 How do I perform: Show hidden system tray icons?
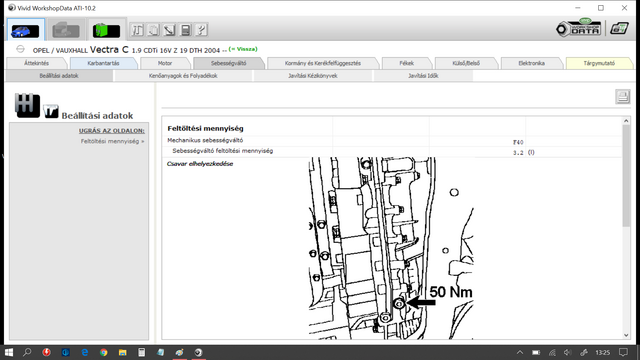[x=520, y=352]
